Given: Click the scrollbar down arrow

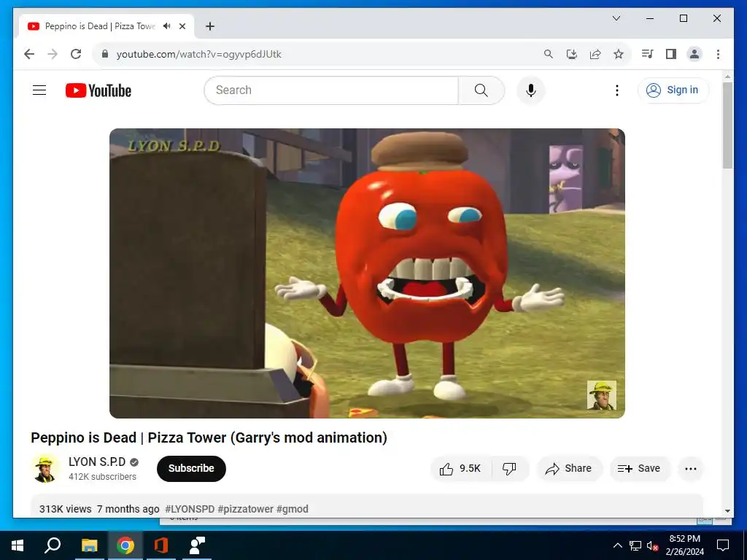Looking at the screenshot, I should coord(727,511).
